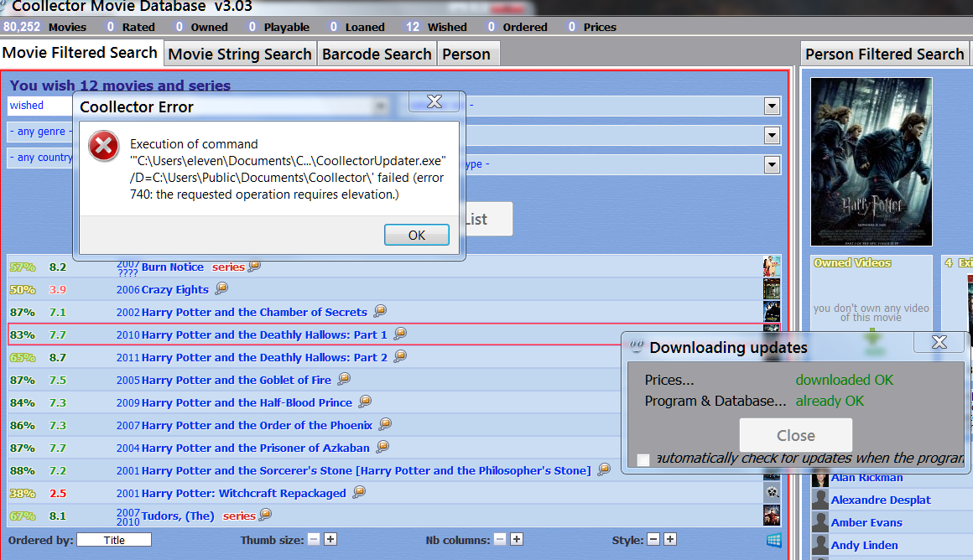
Task: Click Close in Downloading updates dialog
Action: 796,435
